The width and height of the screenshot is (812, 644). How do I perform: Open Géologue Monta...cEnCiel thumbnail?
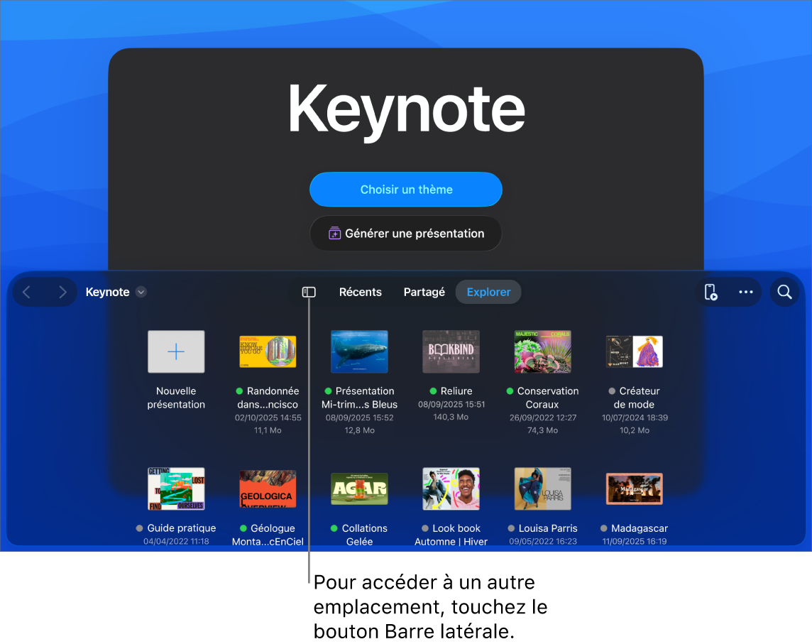[x=268, y=489]
